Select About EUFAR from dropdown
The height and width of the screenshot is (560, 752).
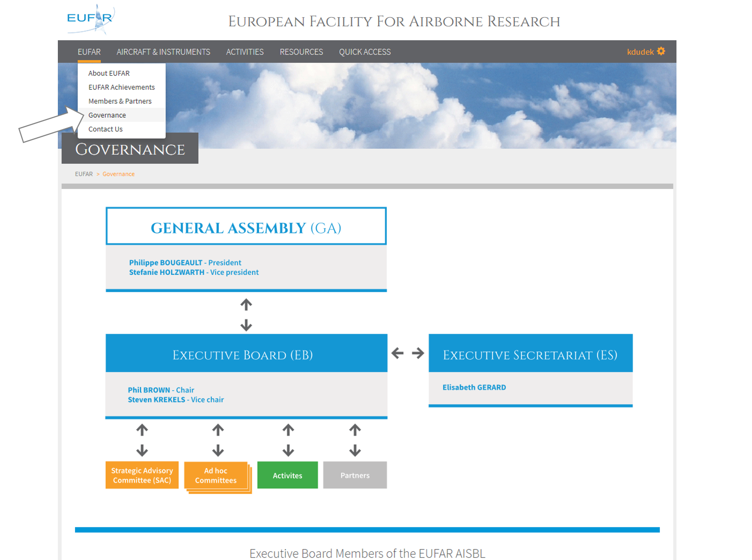click(109, 73)
